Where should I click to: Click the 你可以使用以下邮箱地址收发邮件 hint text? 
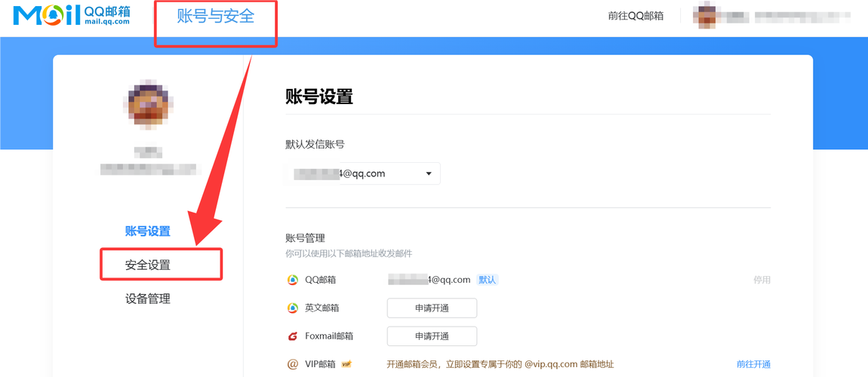(x=349, y=254)
